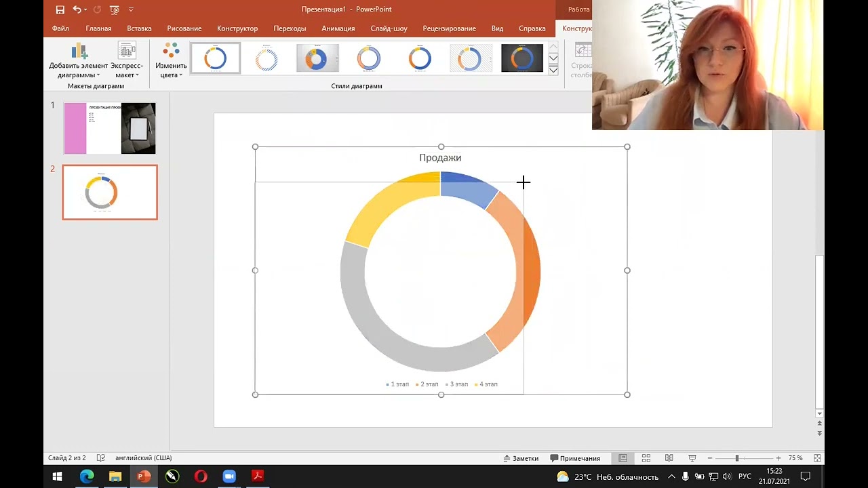Go to next slide using scrollbar double-arrow
This screenshot has width=868, height=488.
click(819, 432)
